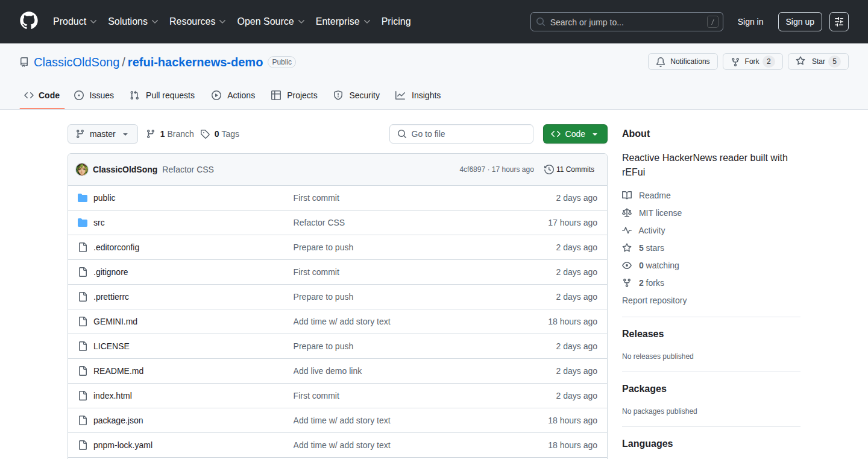Open the Insights tab
The height and width of the screenshot is (459, 868).
click(x=418, y=95)
